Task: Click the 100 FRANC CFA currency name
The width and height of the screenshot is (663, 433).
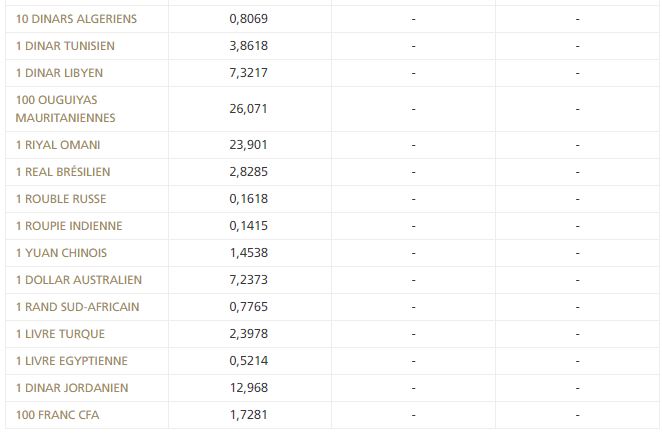Action: click(58, 415)
